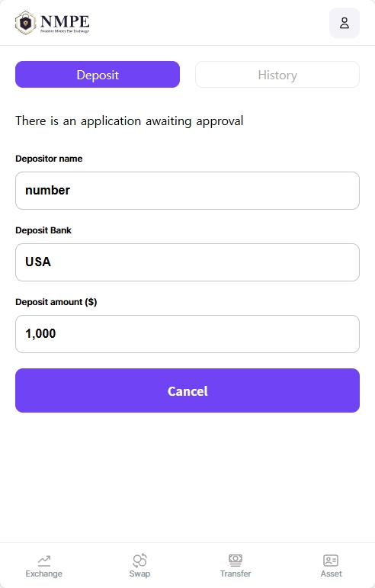Open the user profile icon
Screen dimensions: 375x588
pyautogui.click(x=345, y=23)
